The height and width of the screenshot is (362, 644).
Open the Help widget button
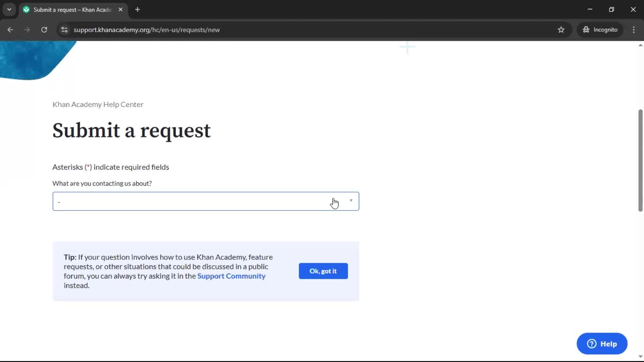coord(602,344)
